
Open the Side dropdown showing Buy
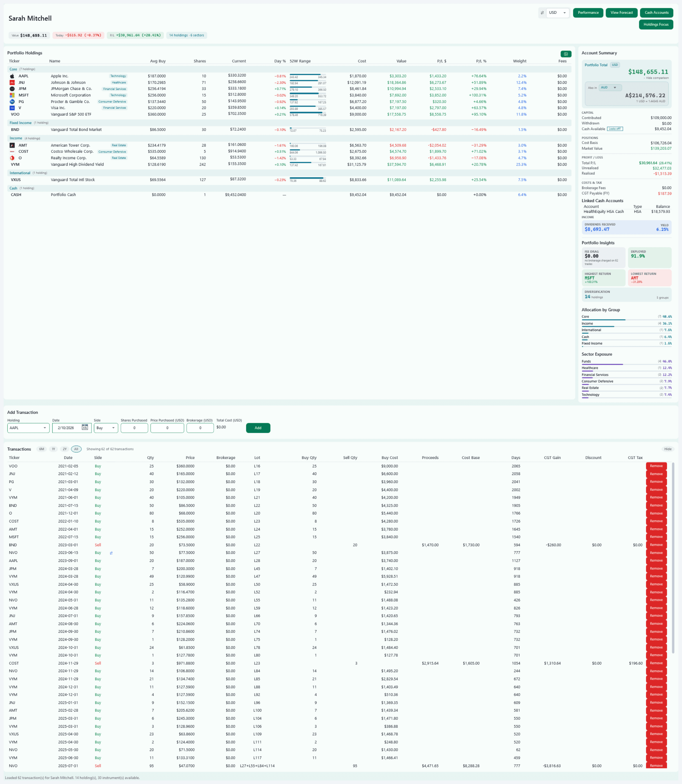[x=106, y=428]
